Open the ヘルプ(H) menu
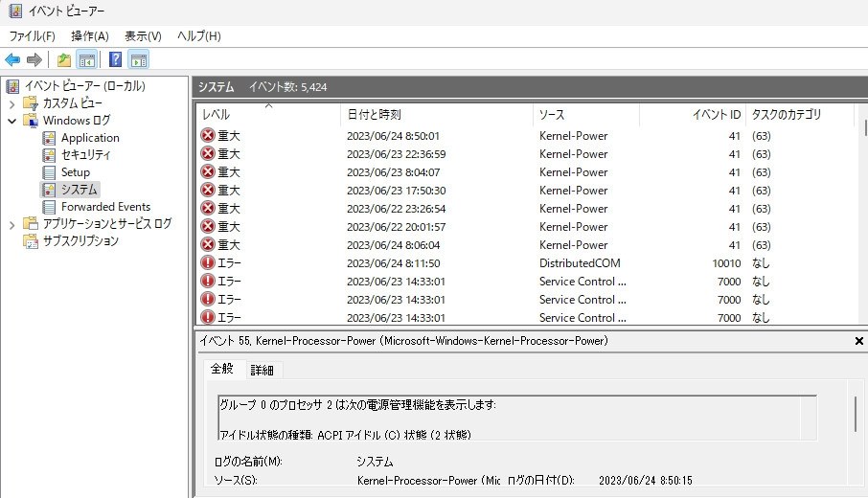 (198, 36)
